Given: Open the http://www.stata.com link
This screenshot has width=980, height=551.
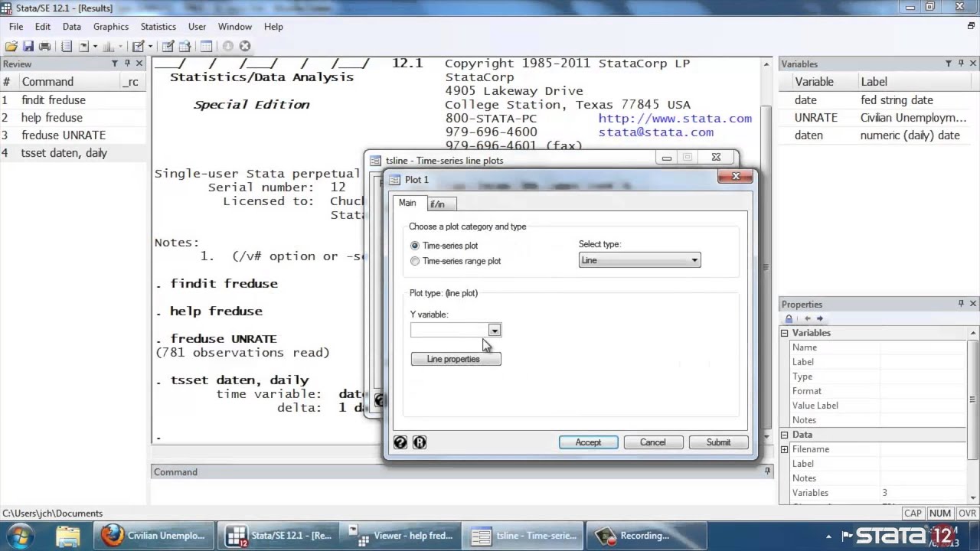Looking at the screenshot, I should (675, 118).
